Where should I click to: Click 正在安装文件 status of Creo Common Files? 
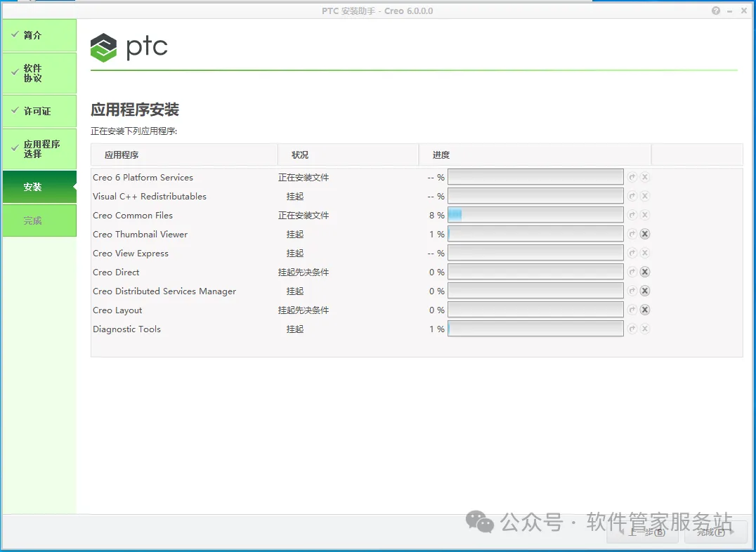[304, 216]
